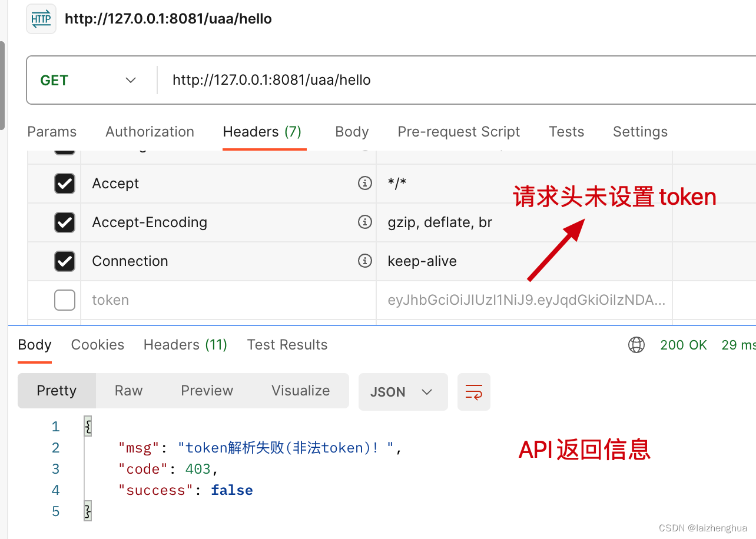
Task: Open the GET method dropdown
Action: click(x=88, y=80)
